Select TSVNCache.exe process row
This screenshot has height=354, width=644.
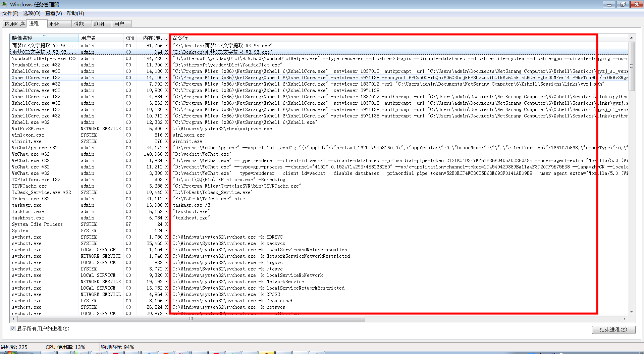(319, 186)
